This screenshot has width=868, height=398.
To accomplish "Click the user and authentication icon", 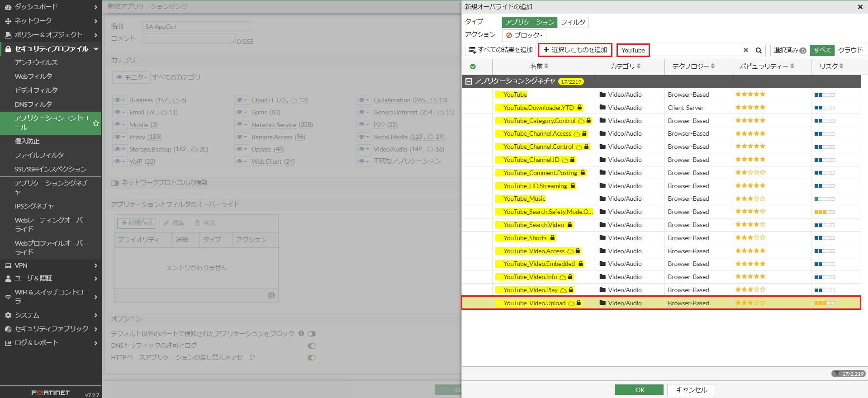I will pyautogui.click(x=8, y=279).
